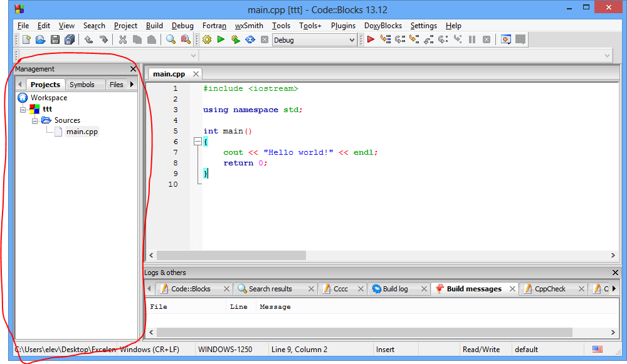Screen dimensions: 627x364
Task: Select the Workspace tree root
Action: tap(49, 98)
